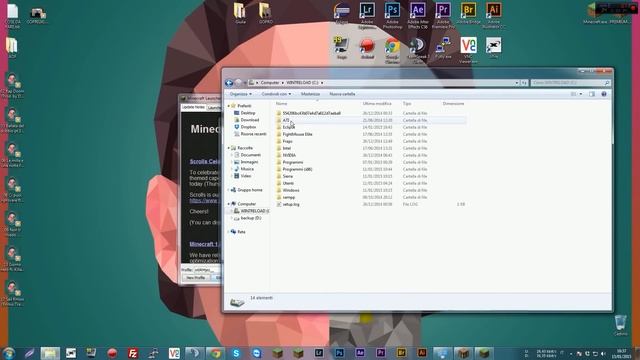Image resolution: width=640 pixels, height=360 pixels.
Task: Open the profile dropdown in Minecraft Launcher
Action: (x=206, y=270)
